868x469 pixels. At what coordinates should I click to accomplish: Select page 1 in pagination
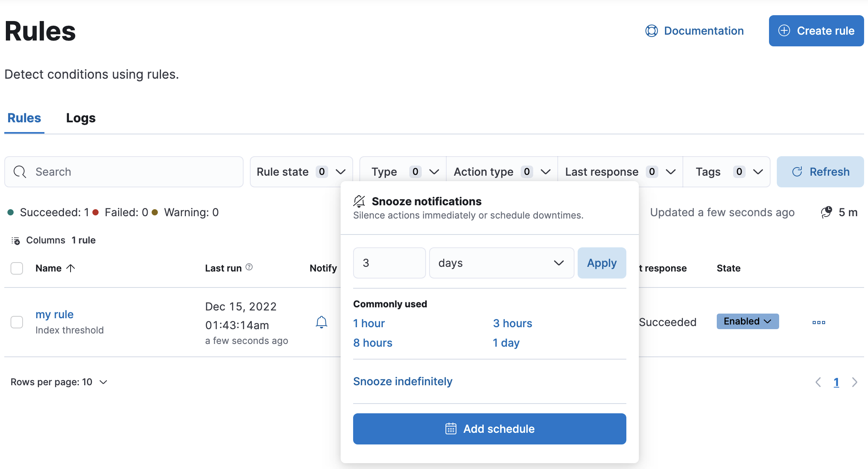tap(836, 382)
